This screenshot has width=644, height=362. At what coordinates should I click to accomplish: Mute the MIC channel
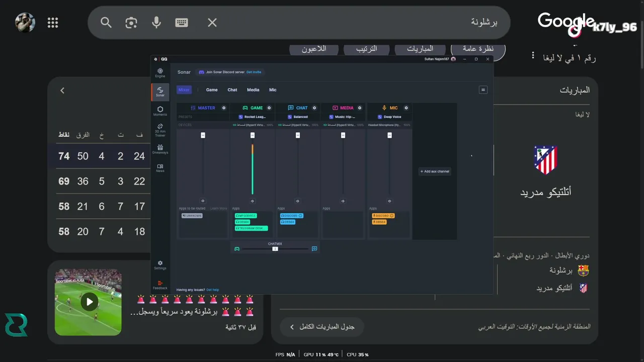click(389, 201)
